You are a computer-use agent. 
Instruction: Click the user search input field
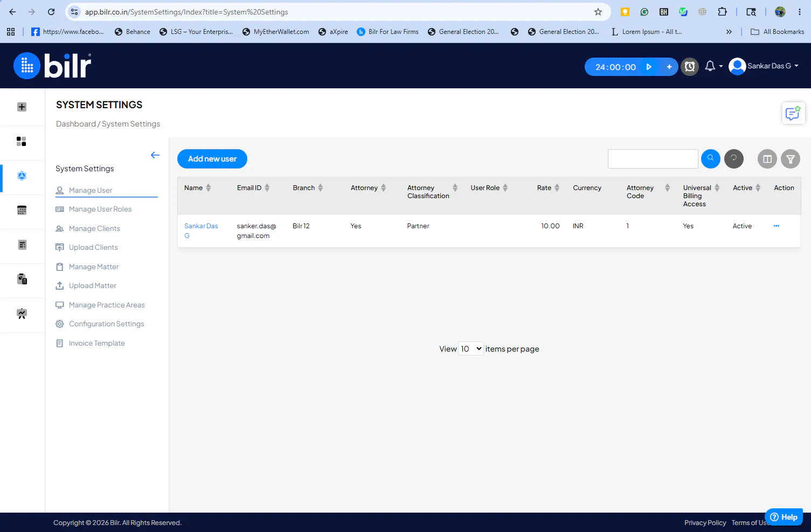tap(653, 159)
